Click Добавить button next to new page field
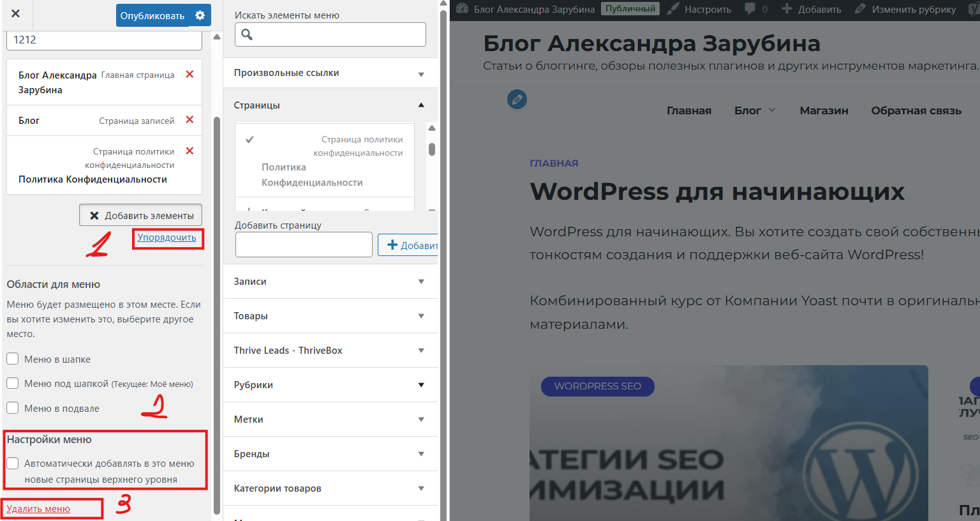The height and width of the screenshot is (521, 980). click(x=408, y=245)
